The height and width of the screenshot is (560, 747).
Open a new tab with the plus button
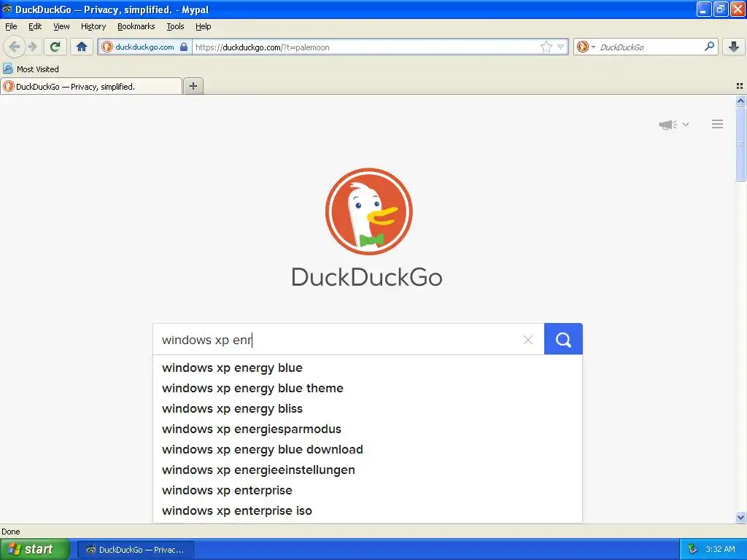(193, 86)
